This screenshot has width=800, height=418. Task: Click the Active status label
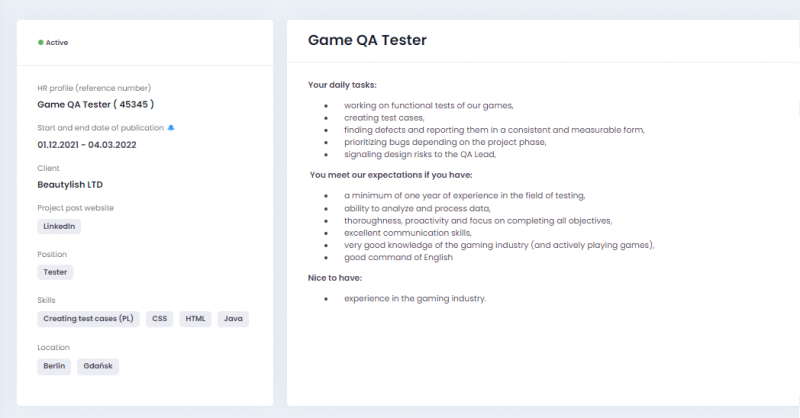click(x=57, y=42)
